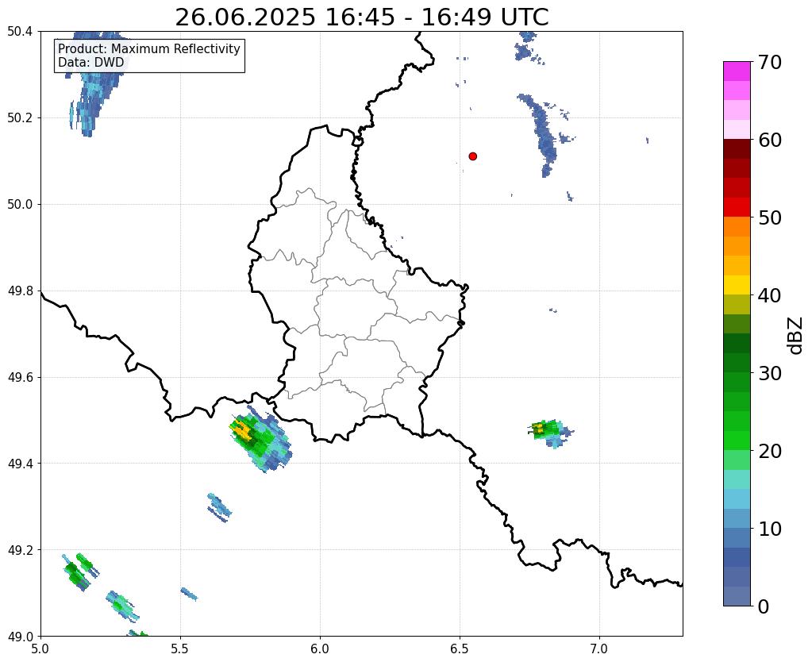Click the 'dBZ' colorbar label
Screen dimensions: 812x662
(x=796, y=335)
